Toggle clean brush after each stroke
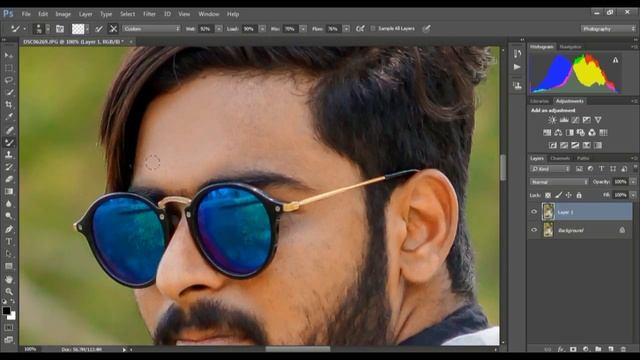The width and height of the screenshot is (640, 360). [113, 29]
